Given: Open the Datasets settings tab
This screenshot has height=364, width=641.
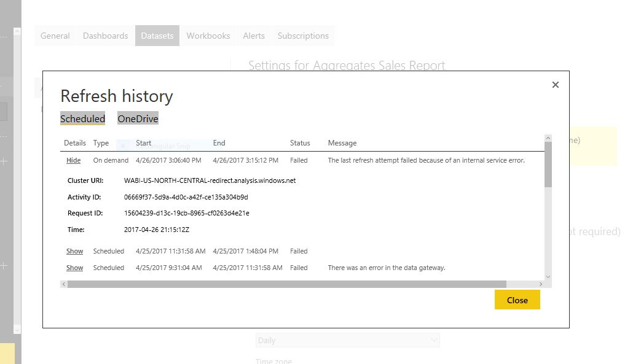Looking at the screenshot, I should click(157, 36).
